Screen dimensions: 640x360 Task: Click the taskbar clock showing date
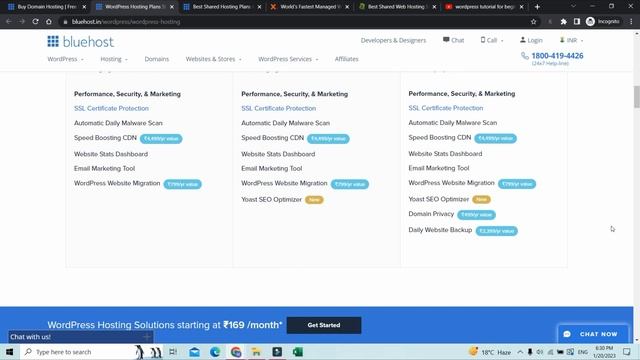click(x=604, y=352)
